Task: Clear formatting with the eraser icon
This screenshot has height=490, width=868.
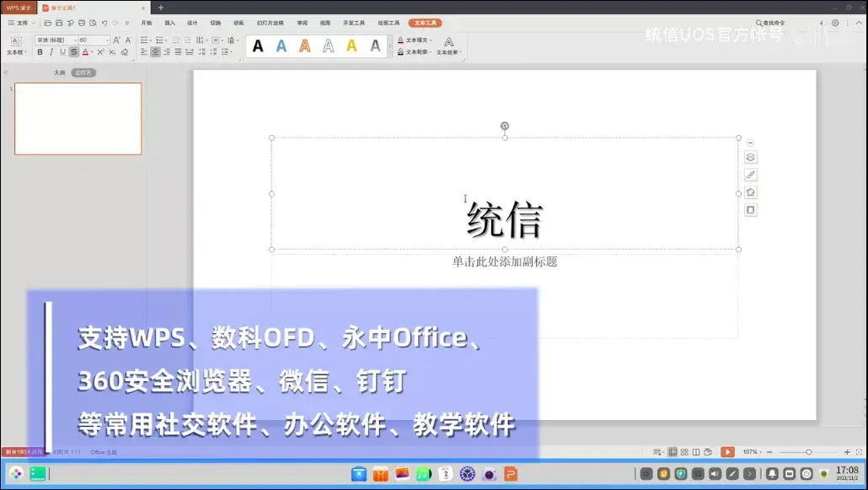Action: coord(125,52)
